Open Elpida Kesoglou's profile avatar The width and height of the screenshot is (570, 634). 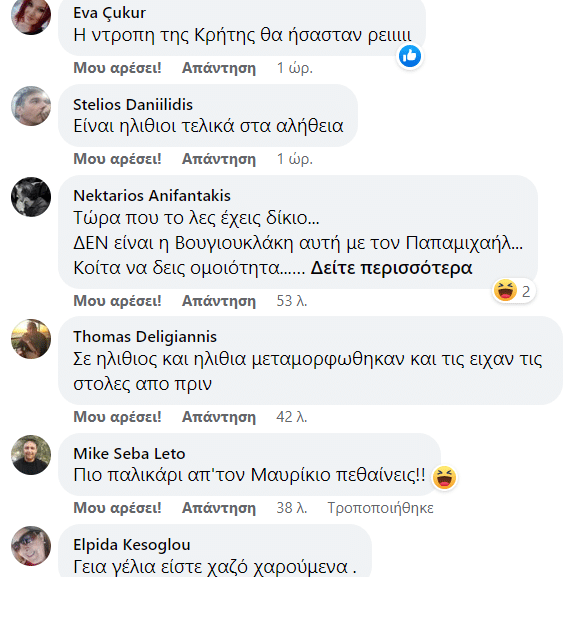click(x=31, y=546)
